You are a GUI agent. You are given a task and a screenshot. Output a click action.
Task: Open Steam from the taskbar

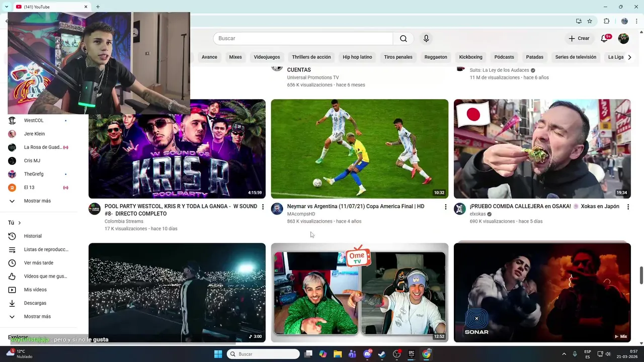[382, 354]
